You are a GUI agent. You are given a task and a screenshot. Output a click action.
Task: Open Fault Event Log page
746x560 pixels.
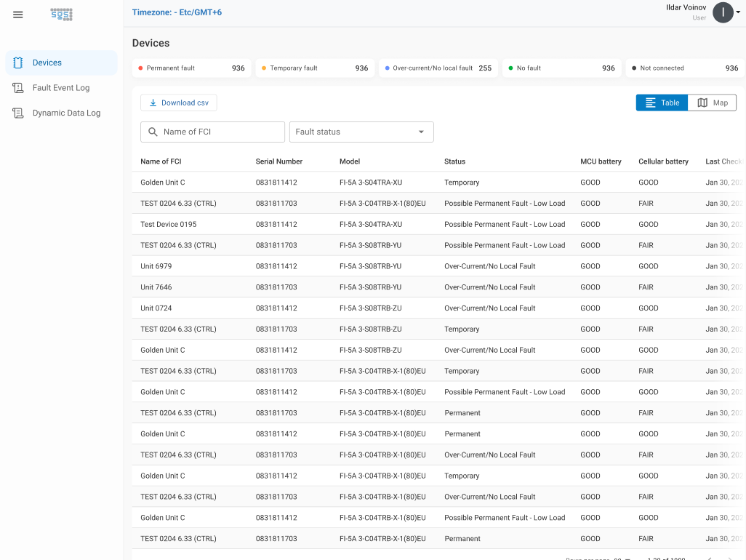(x=61, y=88)
